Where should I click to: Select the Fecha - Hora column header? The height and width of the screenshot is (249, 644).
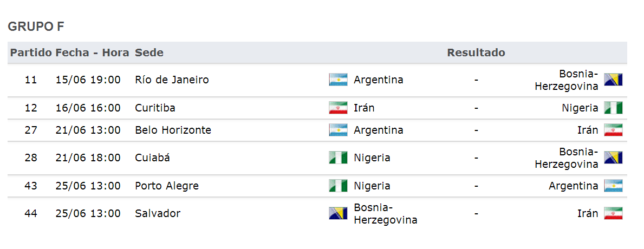click(x=93, y=53)
